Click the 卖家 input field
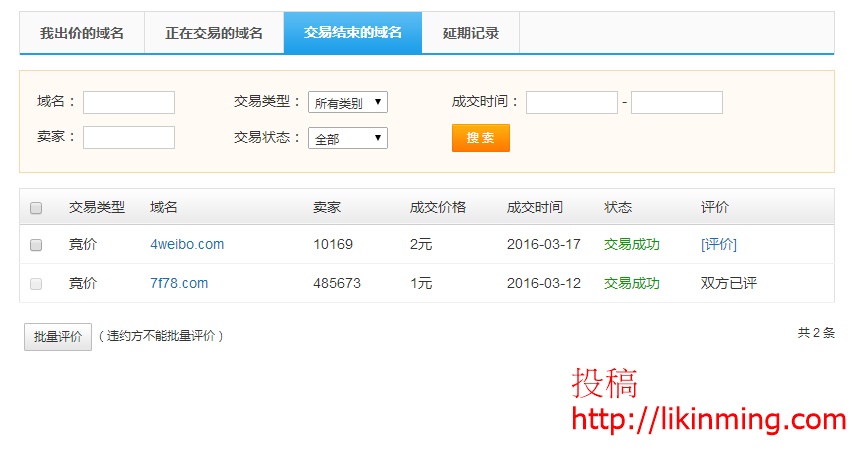868x450 pixels. point(129,138)
